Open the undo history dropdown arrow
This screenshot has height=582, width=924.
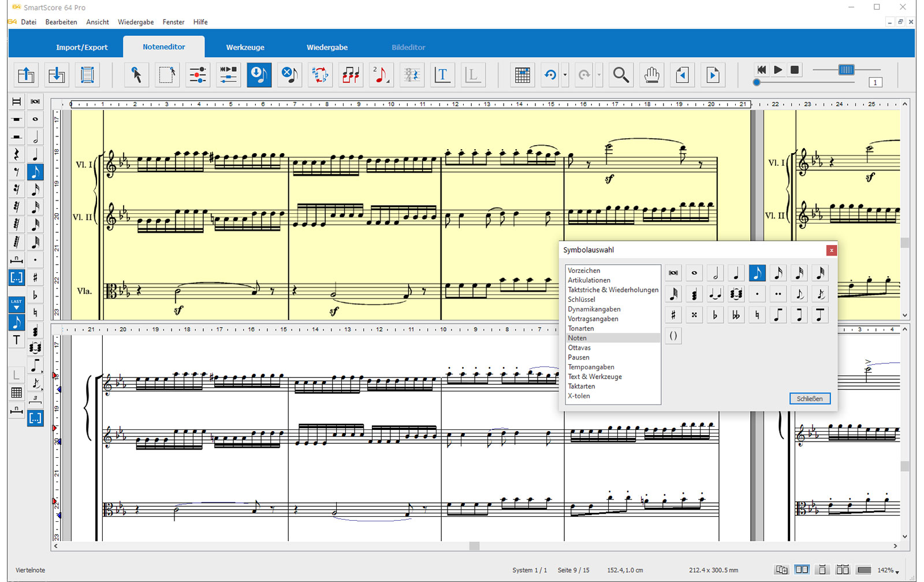pos(565,75)
